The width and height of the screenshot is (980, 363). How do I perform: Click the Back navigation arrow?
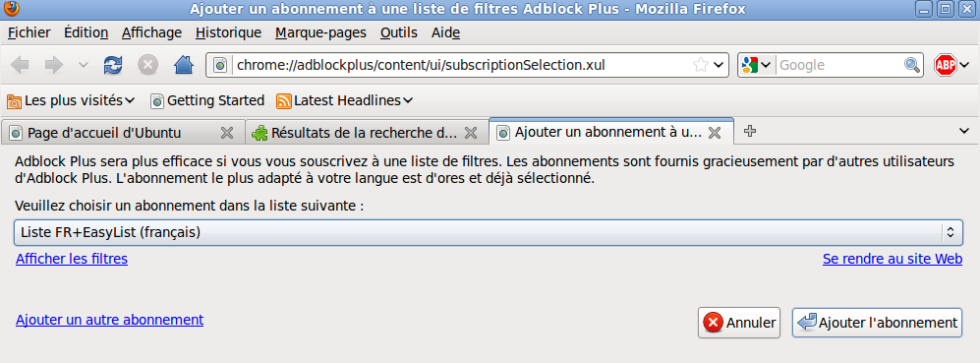click(20, 65)
